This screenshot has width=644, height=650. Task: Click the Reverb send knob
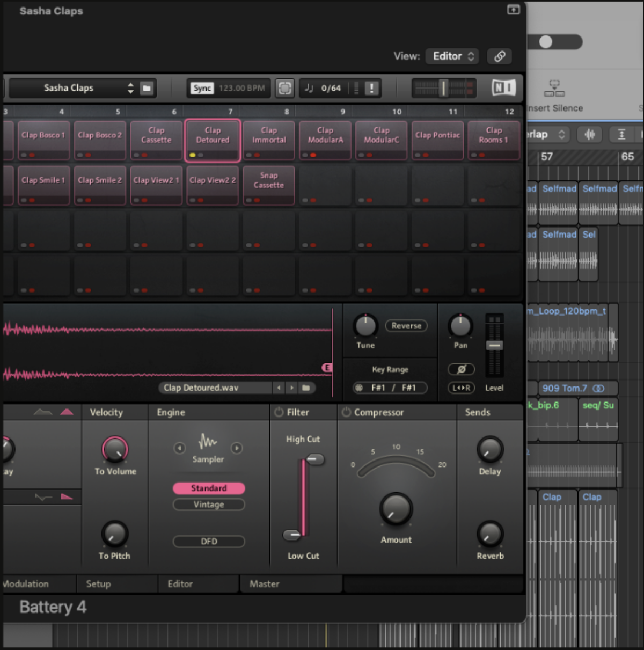490,534
